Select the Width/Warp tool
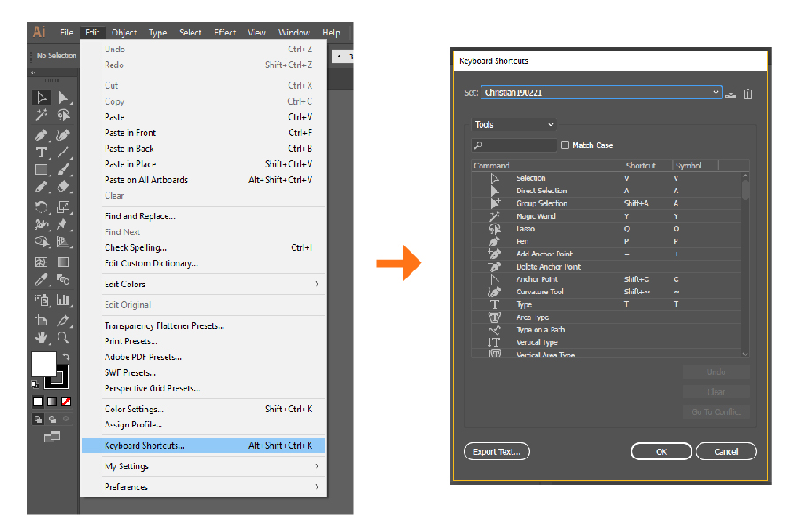 (x=41, y=224)
